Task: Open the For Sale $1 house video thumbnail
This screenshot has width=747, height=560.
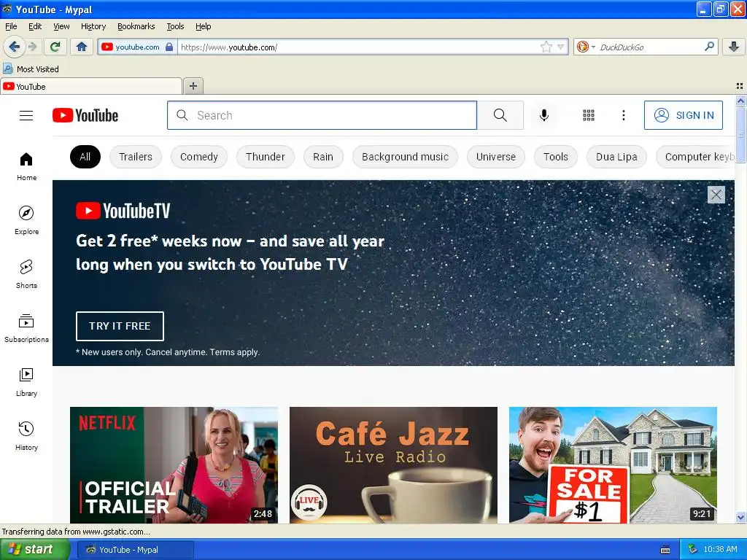Action: pos(613,465)
